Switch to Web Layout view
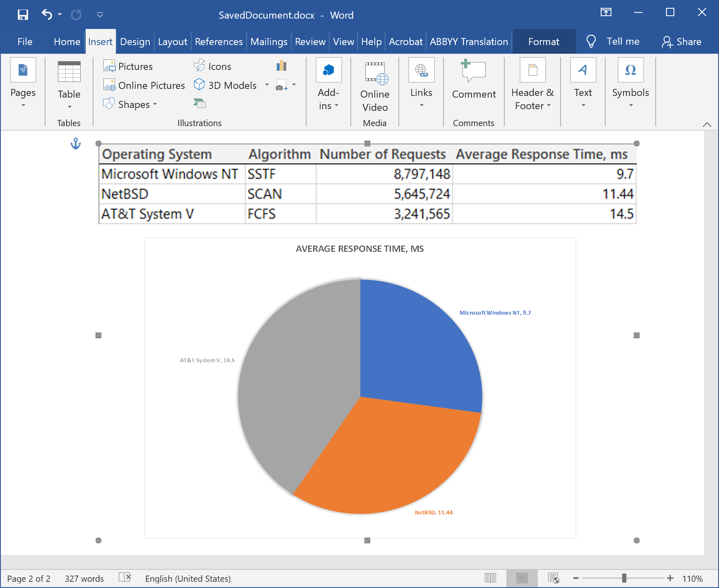Viewport: 719px width, 588px height. (x=553, y=578)
